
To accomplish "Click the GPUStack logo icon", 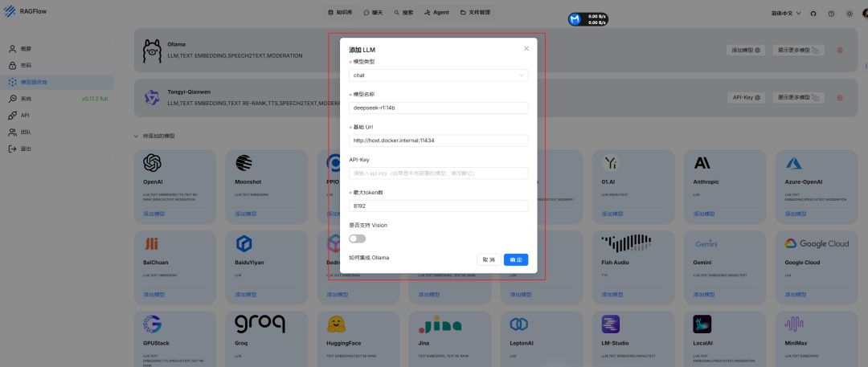I will (x=152, y=324).
